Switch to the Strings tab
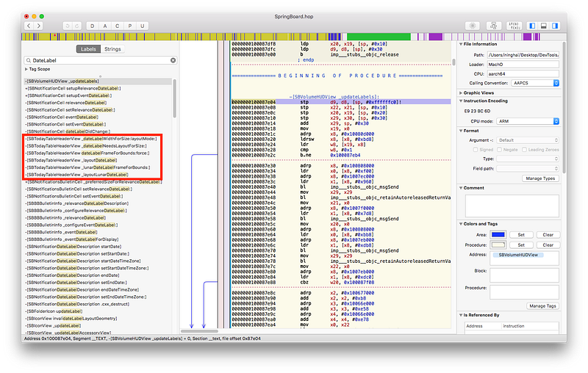The width and height of the screenshot is (588, 373). pyautogui.click(x=112, y=49)
